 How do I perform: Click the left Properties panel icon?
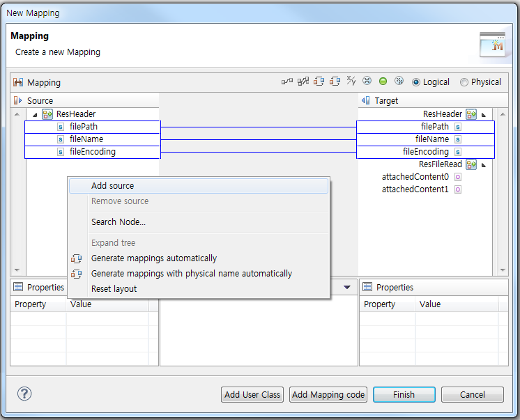[18, 287]
